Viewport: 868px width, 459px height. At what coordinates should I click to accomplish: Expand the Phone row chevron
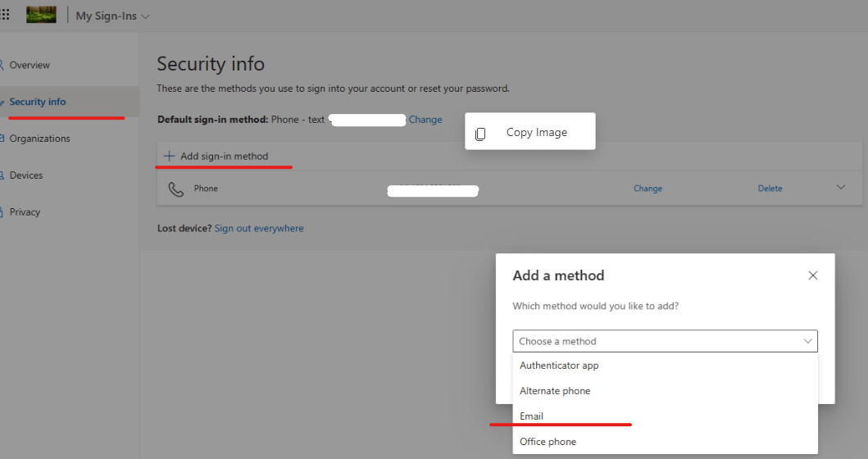[841, 187]
